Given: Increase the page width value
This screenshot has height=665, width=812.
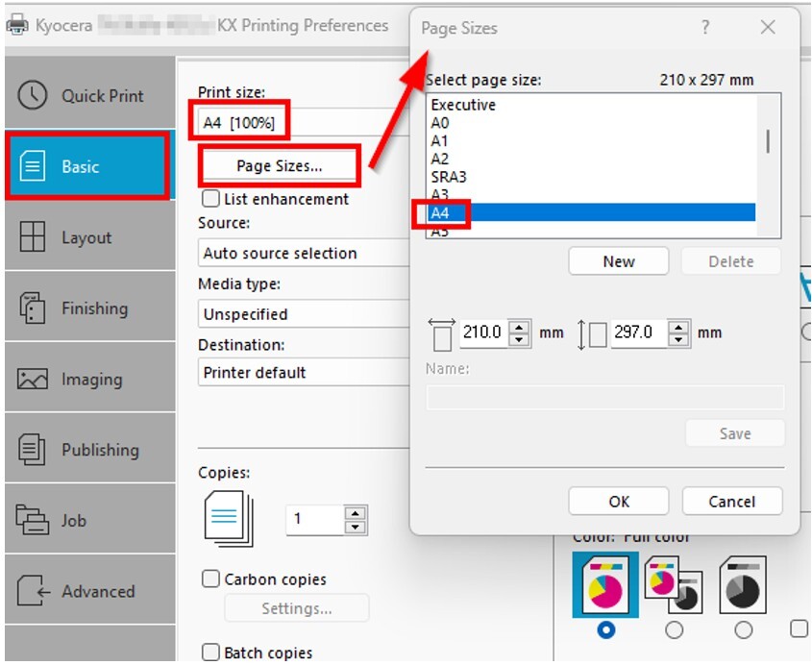Looking at the screenshot, I should (x=519, y=327).
